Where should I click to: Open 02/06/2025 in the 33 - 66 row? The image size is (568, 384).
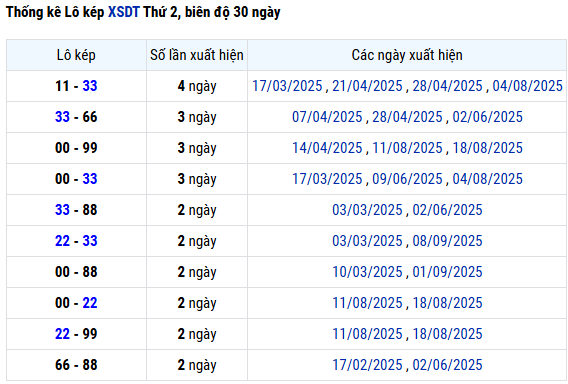[488, 117]
